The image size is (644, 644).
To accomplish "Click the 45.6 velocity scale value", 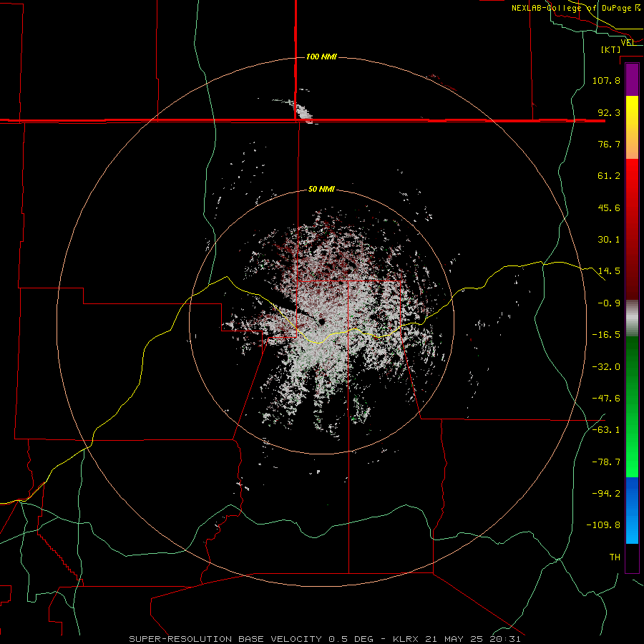I will 609,208.
